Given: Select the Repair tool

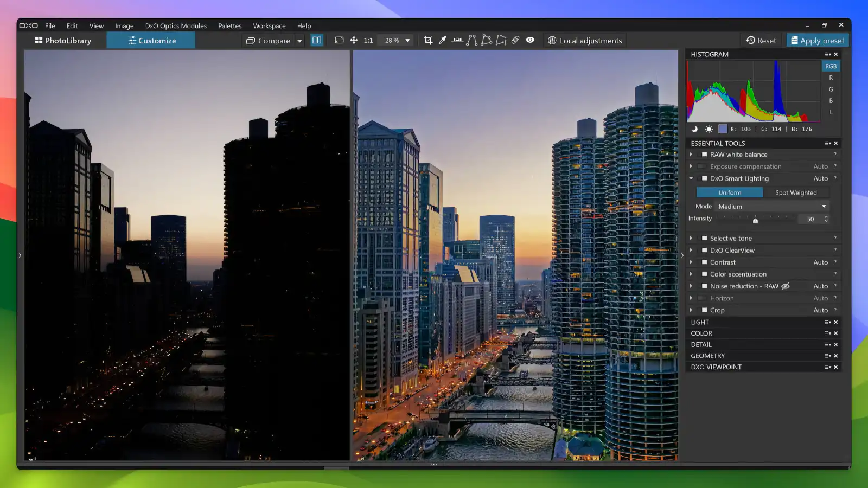Looking at the screenshot, I should point(514,40).
